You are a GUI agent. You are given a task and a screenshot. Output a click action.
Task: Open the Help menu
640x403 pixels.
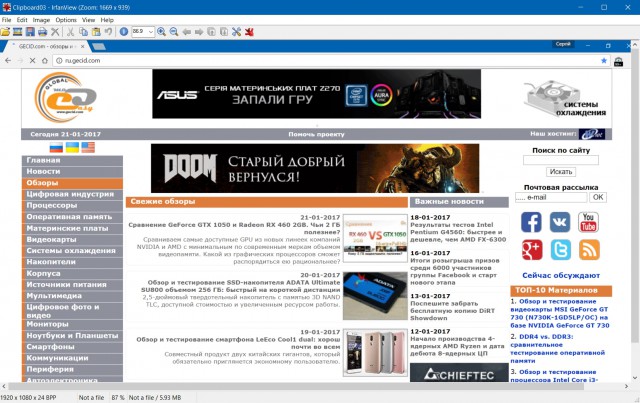(107, 20)
